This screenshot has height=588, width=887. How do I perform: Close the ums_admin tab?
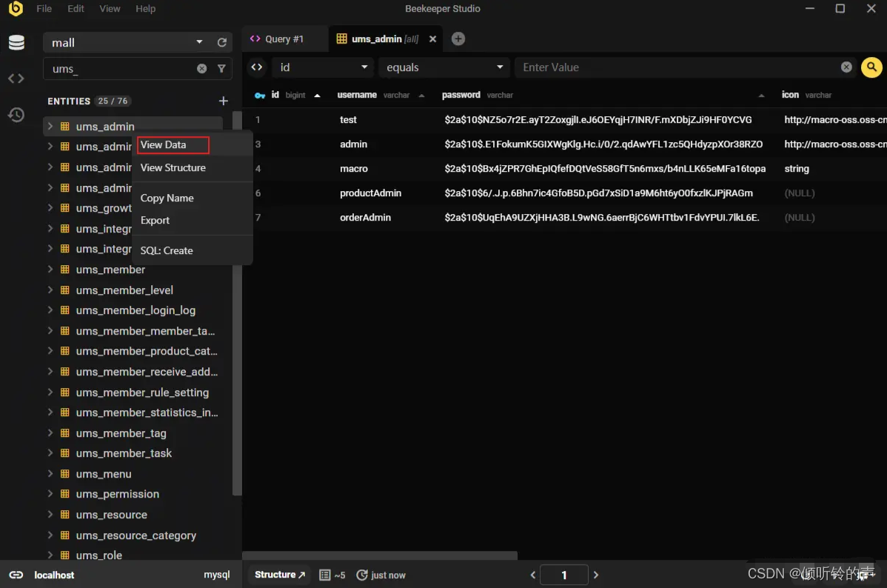[x=432, y=39]
